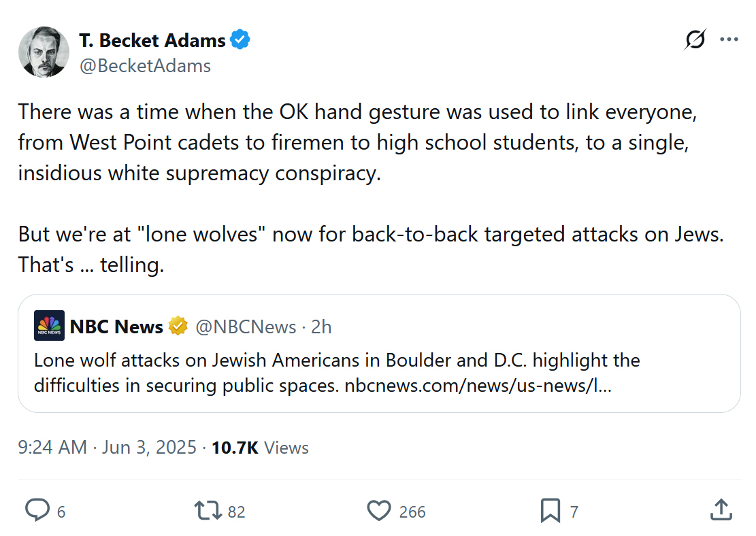756x536 pixels.
Task: Click the Grok slash-circle icon
Action: (695, 40)
